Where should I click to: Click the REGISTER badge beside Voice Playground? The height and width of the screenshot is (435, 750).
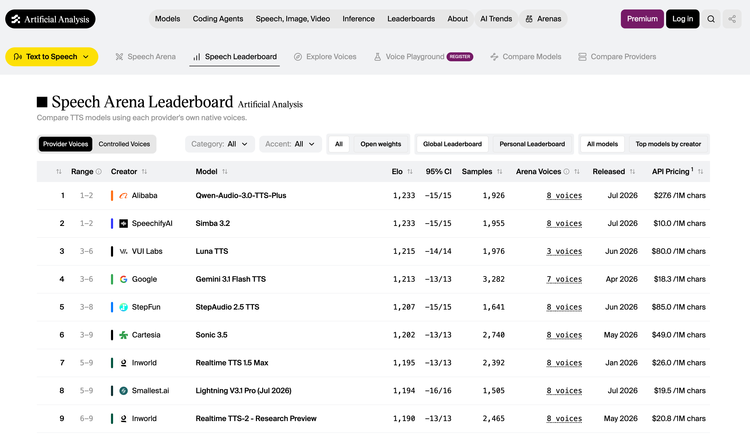[x=460, y=56]
